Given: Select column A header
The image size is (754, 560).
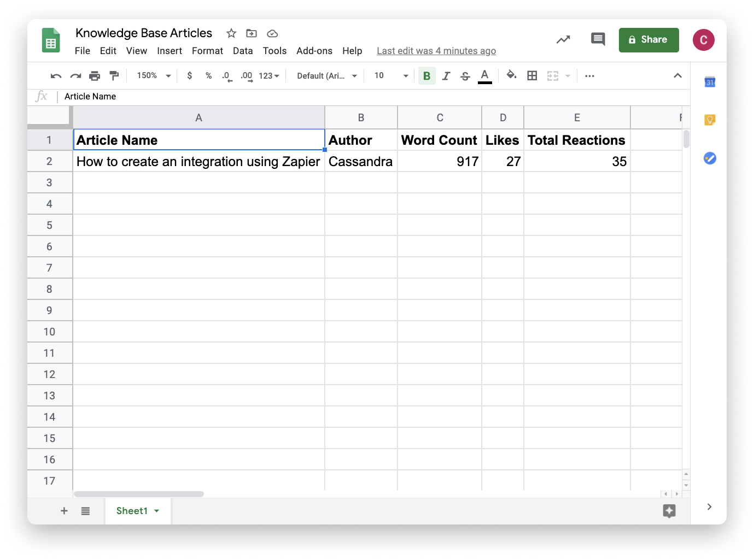Looking at the screenshot, I should click(x=199, y=117).
